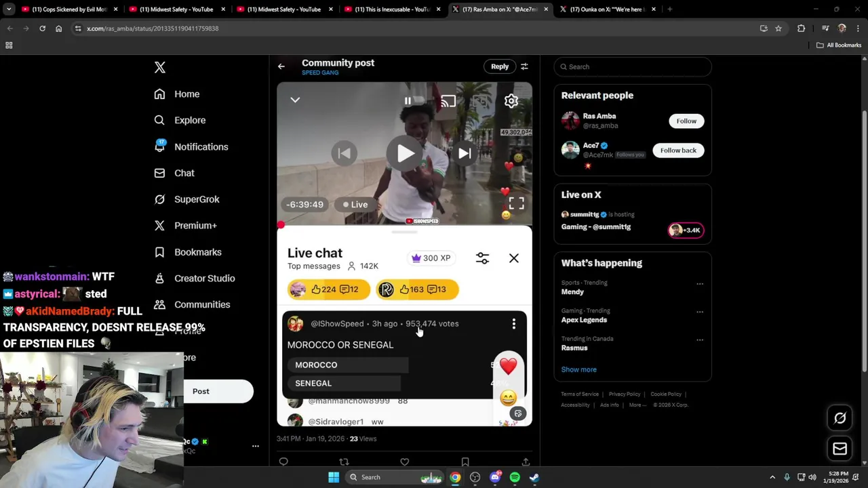Share the post with share icon
Viewport: 868px width, 488px height.
pos(526,462)
